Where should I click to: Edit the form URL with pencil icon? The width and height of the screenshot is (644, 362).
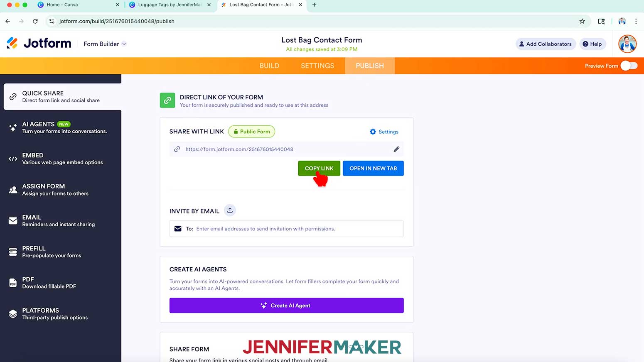pos(396,149)
